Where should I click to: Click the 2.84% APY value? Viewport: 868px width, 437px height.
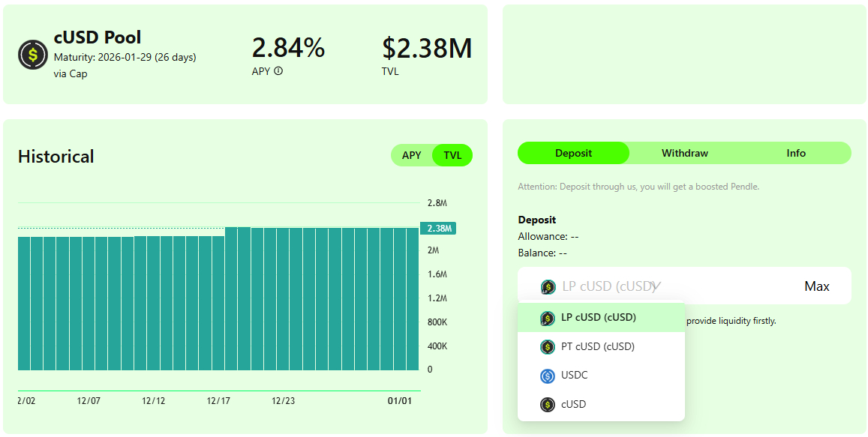pyautogui.click(x=288, y=48)
